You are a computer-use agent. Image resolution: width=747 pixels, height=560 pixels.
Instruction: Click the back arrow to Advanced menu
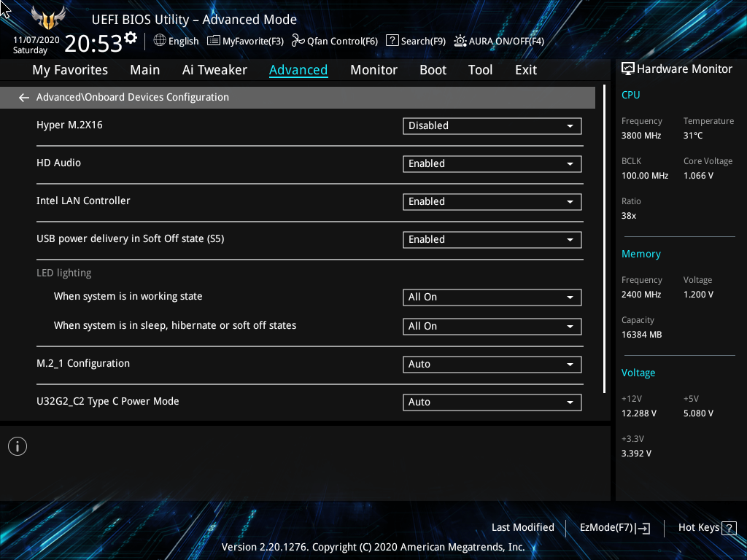click(x=24, y=98)
